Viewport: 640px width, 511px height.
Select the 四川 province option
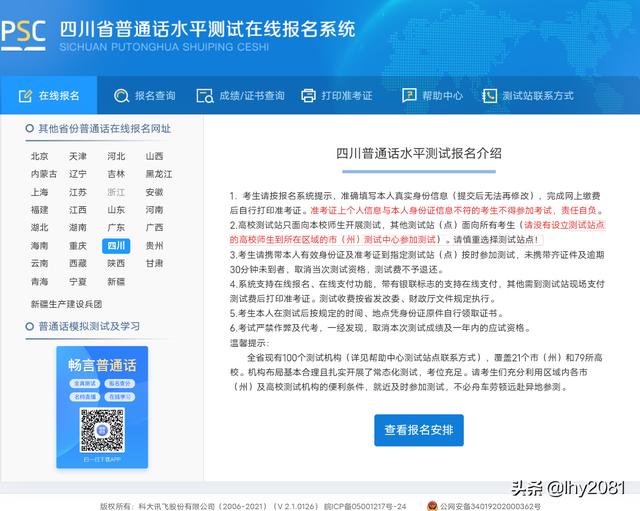tap(116, 246)
